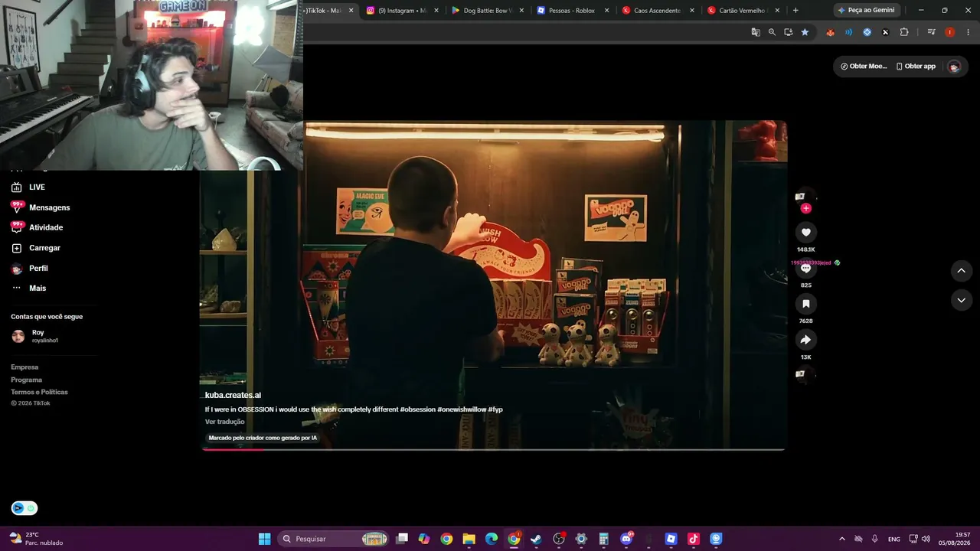Viewport: 980px width, 551px height.
Task: Open Perfil in the TikTok sidebar
Action: [x=29, y=269]
